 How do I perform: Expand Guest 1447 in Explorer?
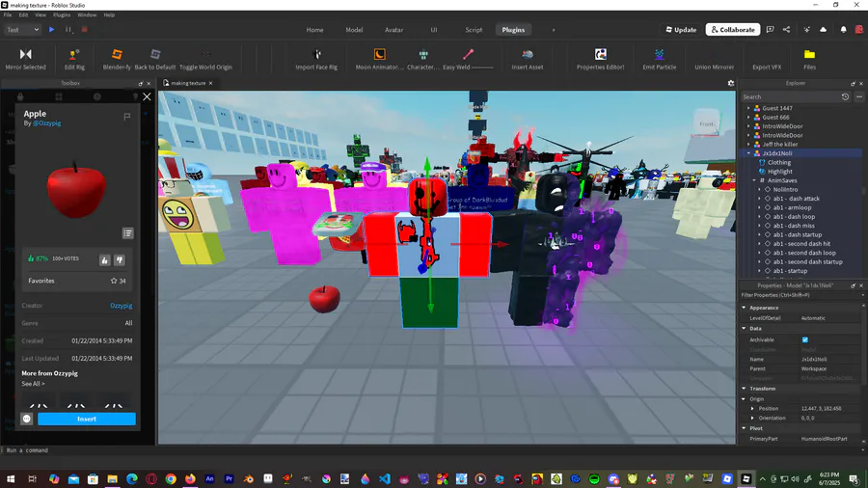(x=749, y=108)
